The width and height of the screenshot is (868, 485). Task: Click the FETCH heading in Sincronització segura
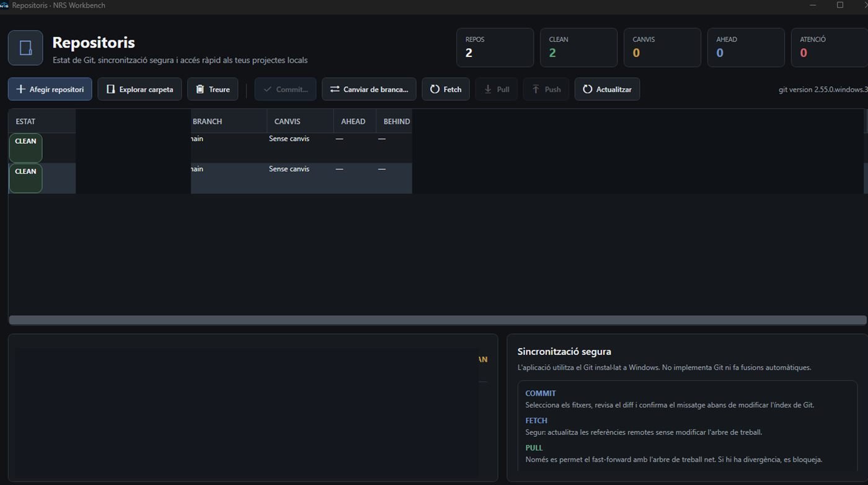tap(536, 421)
